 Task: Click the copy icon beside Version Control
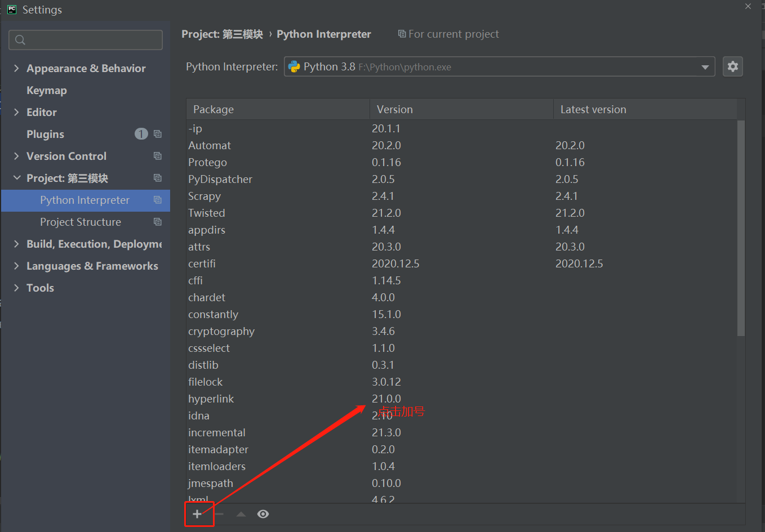click(158, 156)
